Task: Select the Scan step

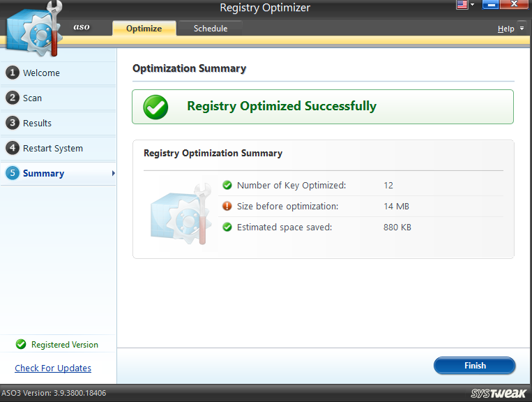Action: click(58, 98)
